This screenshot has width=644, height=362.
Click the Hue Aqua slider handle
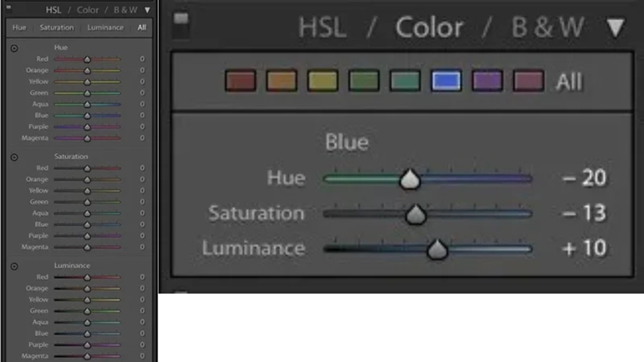tap(87, 105)
